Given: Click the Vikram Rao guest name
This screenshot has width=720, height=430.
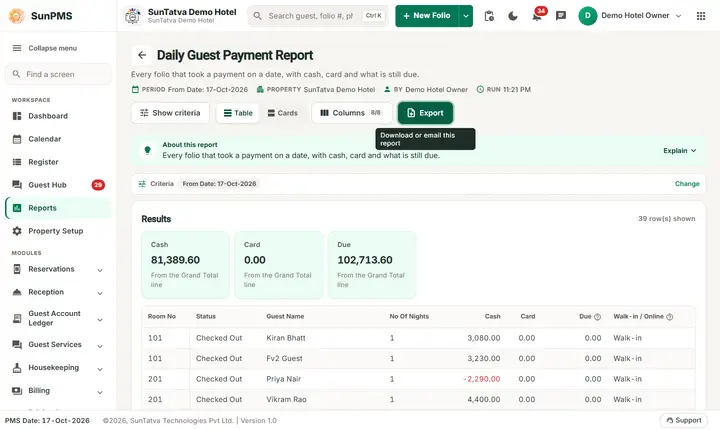Looking at the screenshot, I should click(286, 400).
